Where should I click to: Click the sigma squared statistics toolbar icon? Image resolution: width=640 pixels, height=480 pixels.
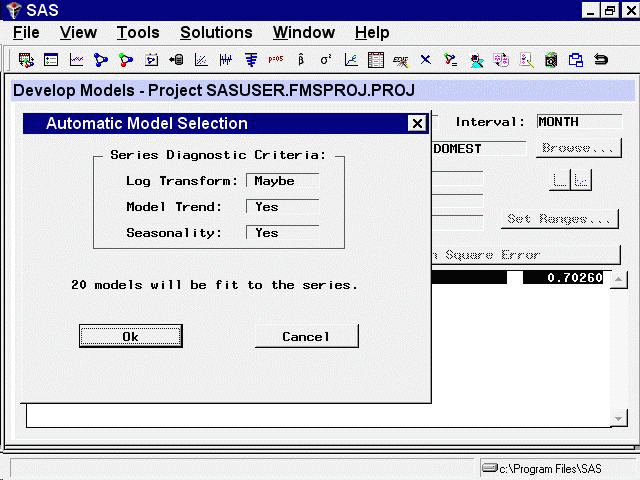click(x=326, y=60)
